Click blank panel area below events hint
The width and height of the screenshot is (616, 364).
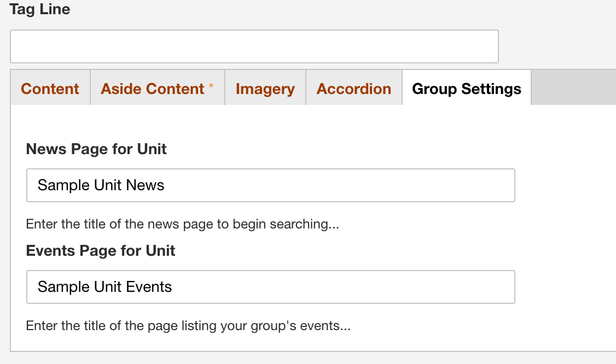(312, 342)
